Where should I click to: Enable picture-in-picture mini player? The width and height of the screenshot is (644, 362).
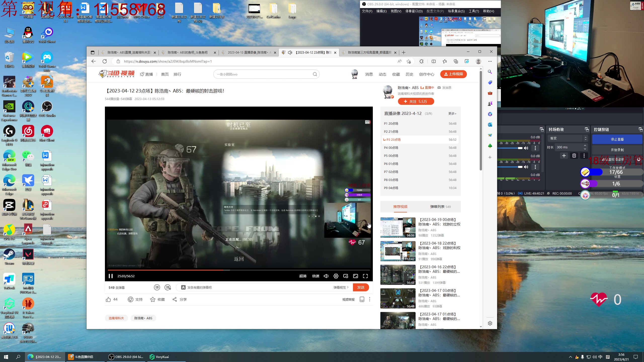coord(346,276)
